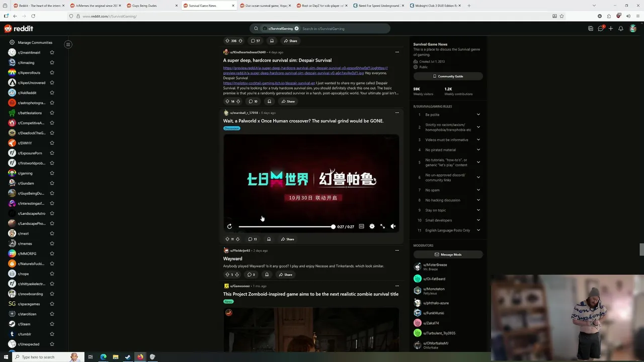Enter fullscreen on the Palworld video
644x362 pixels.
coord(382,227)
